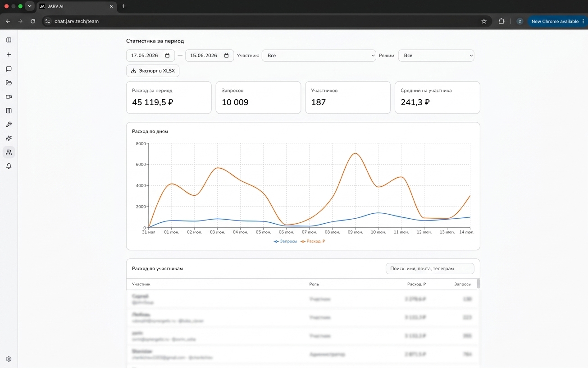
Task: Open calendar picker for start date 17.05.2026
Action: coord(167,55)
